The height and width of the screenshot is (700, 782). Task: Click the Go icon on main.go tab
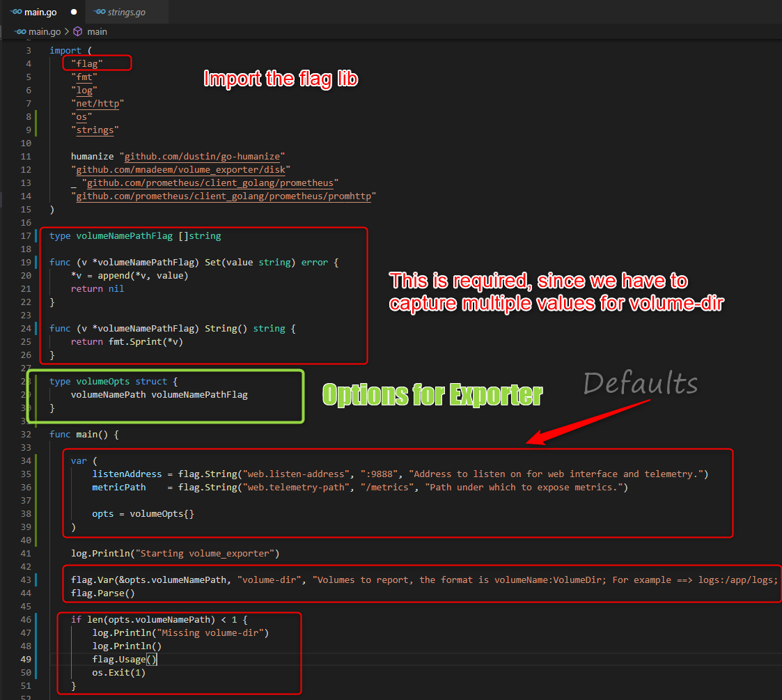15,13
